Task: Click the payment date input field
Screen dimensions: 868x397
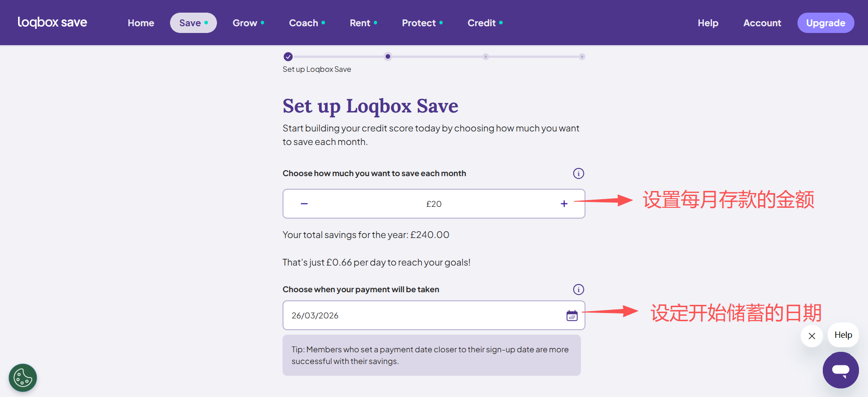Action: click(x=420, y=316)
